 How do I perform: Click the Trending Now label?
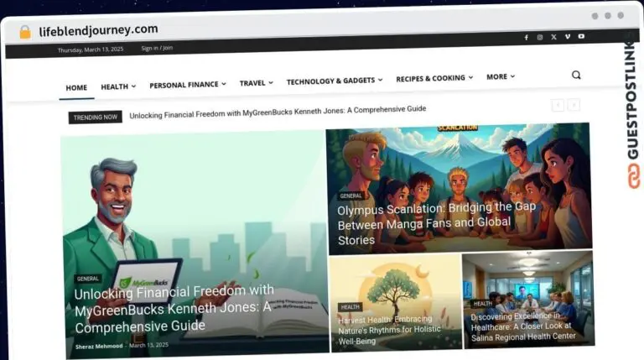click(96, 117)
